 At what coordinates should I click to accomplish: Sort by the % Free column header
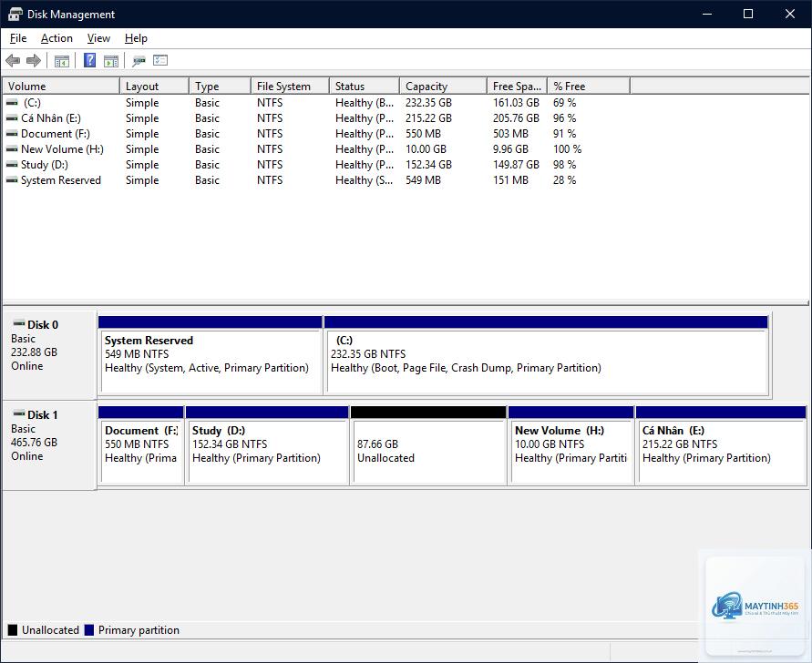click(x=589, y=86)
